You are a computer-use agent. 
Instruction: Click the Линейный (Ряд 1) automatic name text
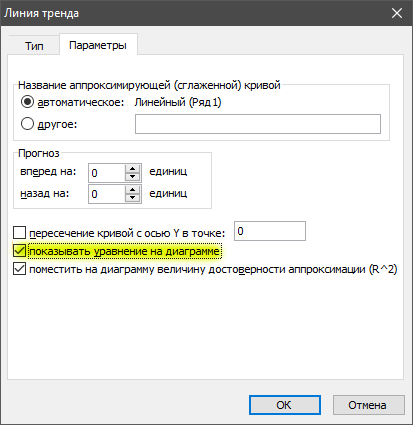tap(178, 102)
